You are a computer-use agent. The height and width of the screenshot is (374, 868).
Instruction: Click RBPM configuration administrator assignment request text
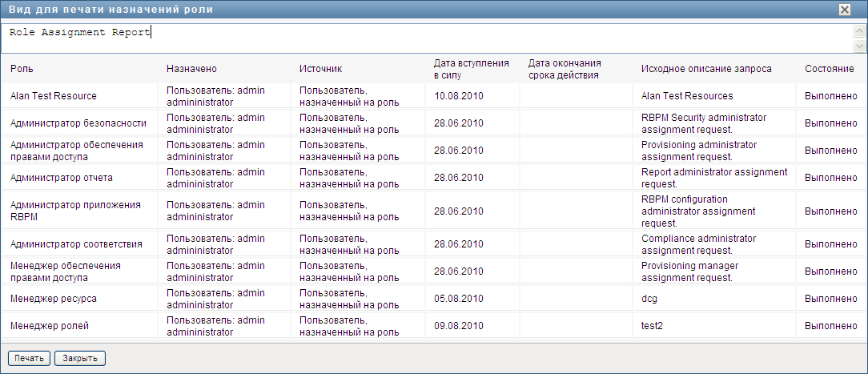click(x=698, y=211)
